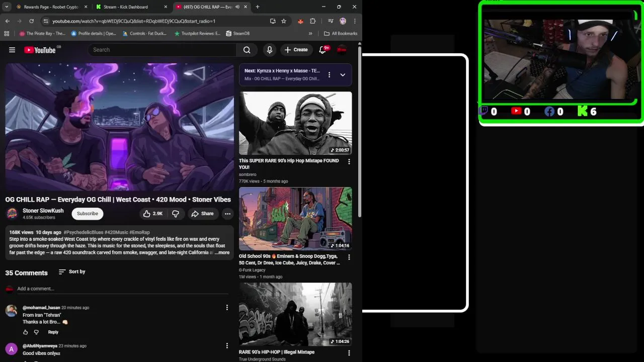
Task: Dislike @mohamad_hasan's comment
Action: click(x=36, y=332)
